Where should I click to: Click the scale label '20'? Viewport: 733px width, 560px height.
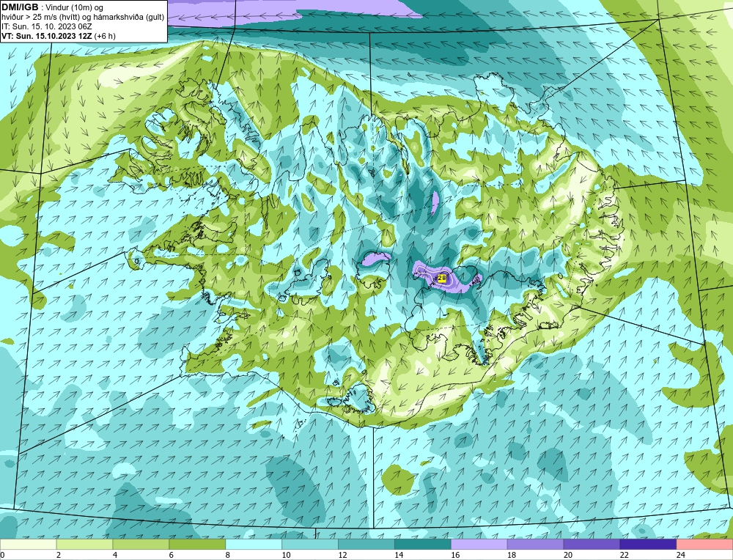pyautogui.click(x=568, y=555)
